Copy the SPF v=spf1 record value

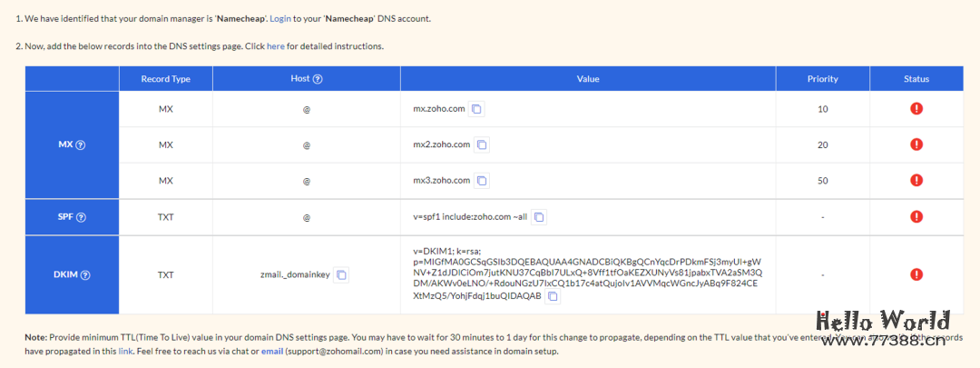[x=539, y=217]
